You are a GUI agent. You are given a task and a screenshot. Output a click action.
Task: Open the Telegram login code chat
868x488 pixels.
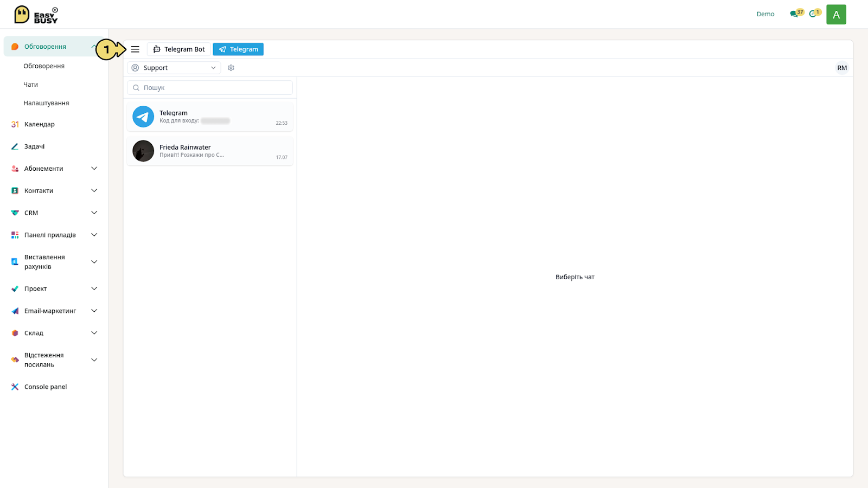click(210, 117)
